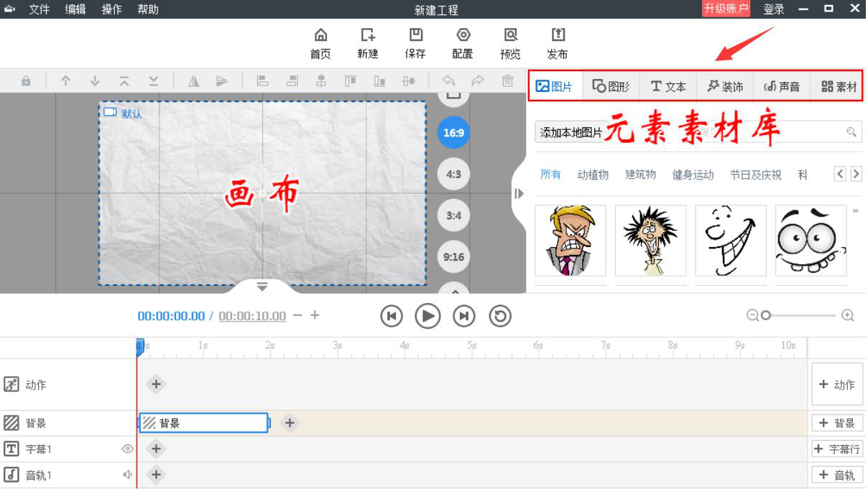Image resolution: width=868 pixels, height=489 pixels.
Task: Open the 保存 (Save) function
Action: pos(415,43)
